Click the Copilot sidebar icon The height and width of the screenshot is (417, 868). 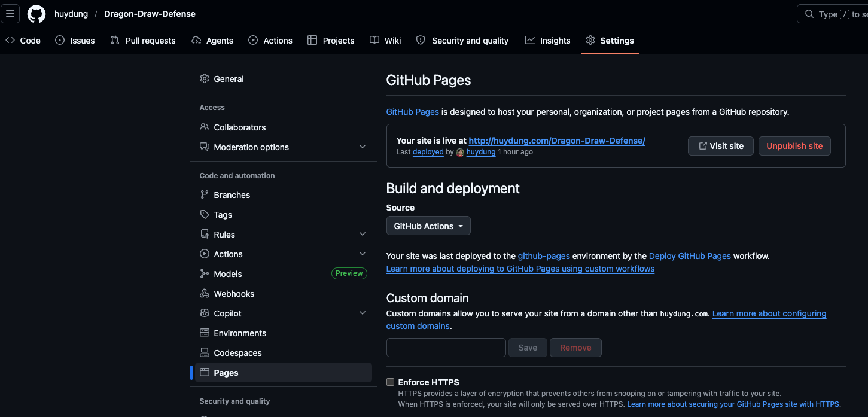tap(205, 313)
